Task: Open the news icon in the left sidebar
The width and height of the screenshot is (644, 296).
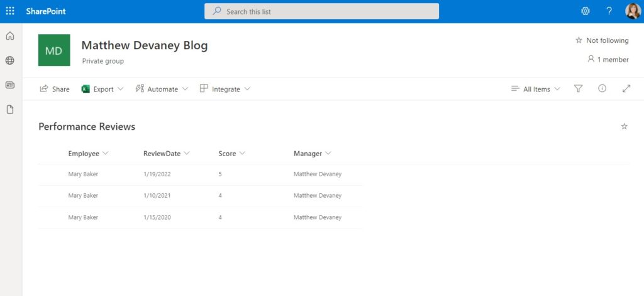Action: point(10,85)
